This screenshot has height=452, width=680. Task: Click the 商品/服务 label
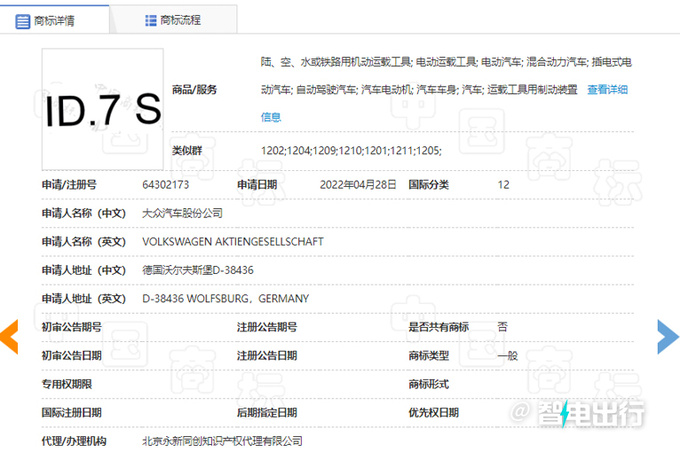(194, 90)
